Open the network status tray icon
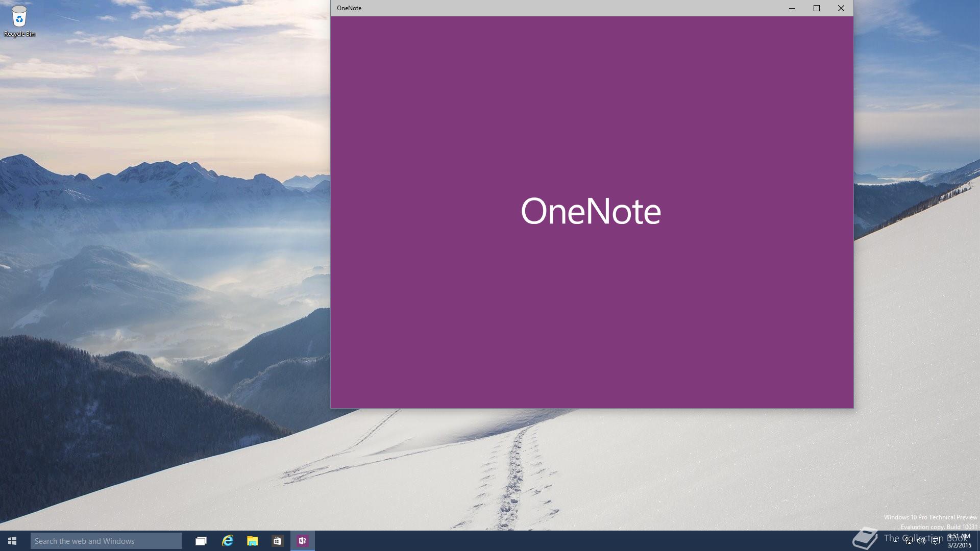 (909, 541)
